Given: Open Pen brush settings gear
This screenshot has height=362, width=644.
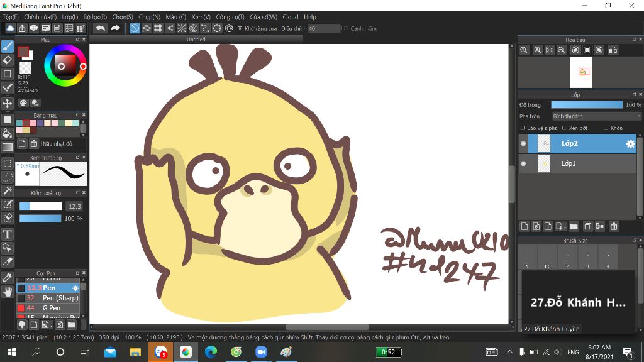Looking at the screenshot, I should pos(75,288).
